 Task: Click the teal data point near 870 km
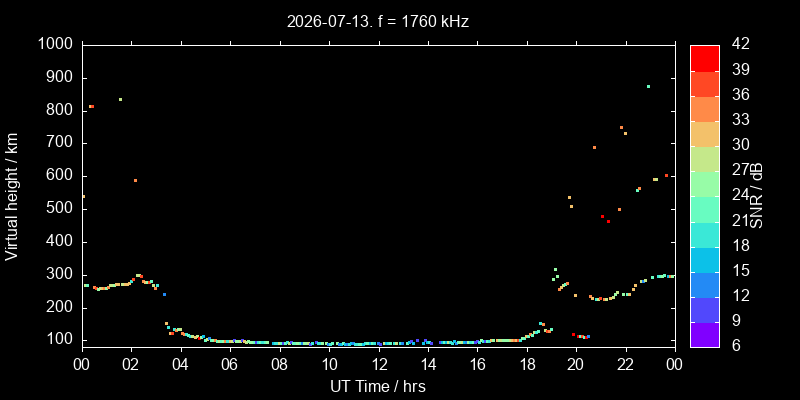tap(648, 86)
